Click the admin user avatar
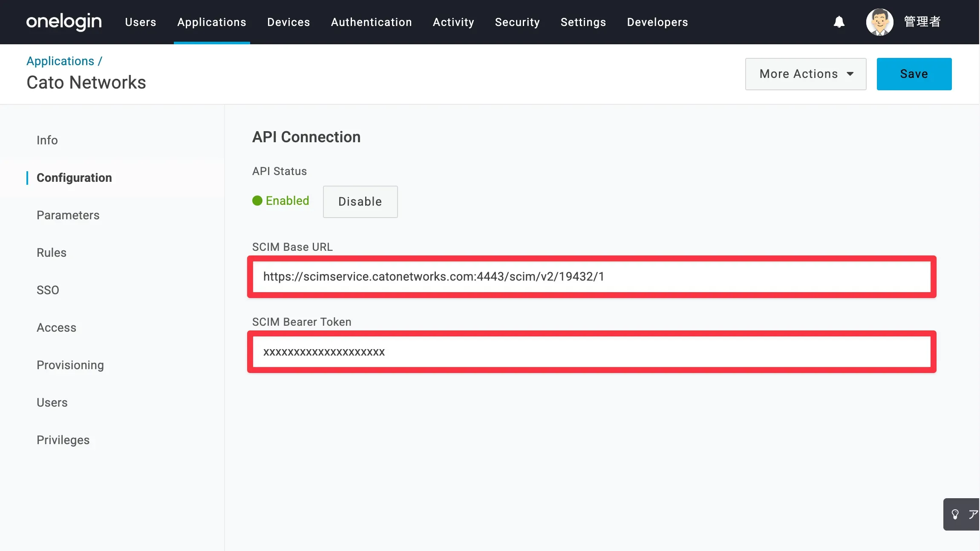The height and width of the screenshot is (551, 980). pyautogui.click(x=879, y=22)
